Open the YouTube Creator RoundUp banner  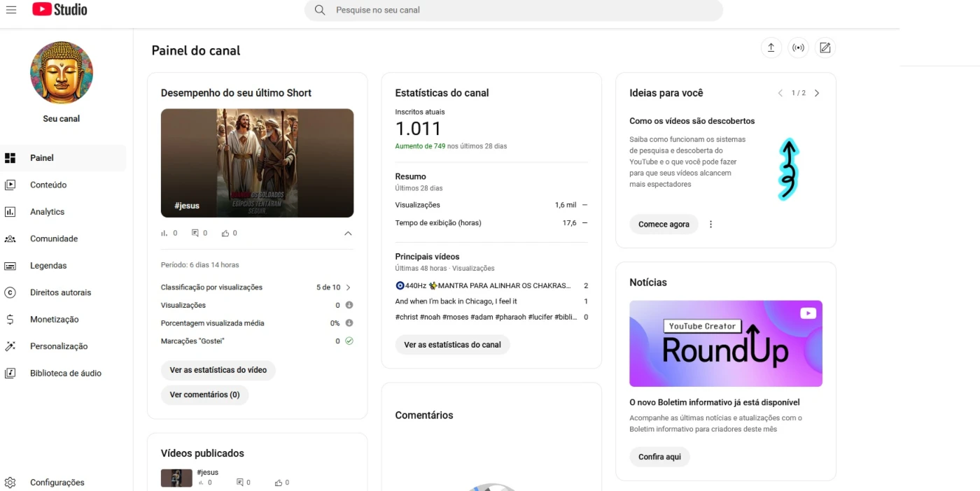(x=726, y=343)
